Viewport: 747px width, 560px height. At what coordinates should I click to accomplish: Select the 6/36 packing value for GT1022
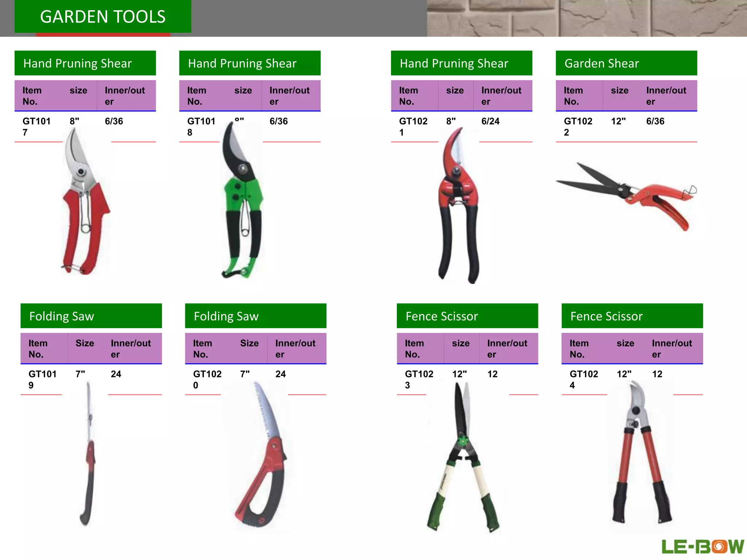pos(655,121)
